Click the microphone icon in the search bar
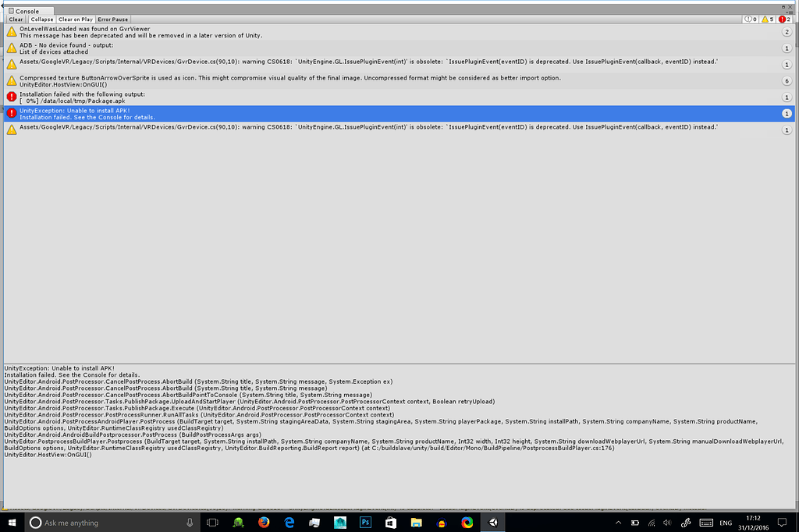The width and height of the screenshot is (799, 532). (188, 523)
